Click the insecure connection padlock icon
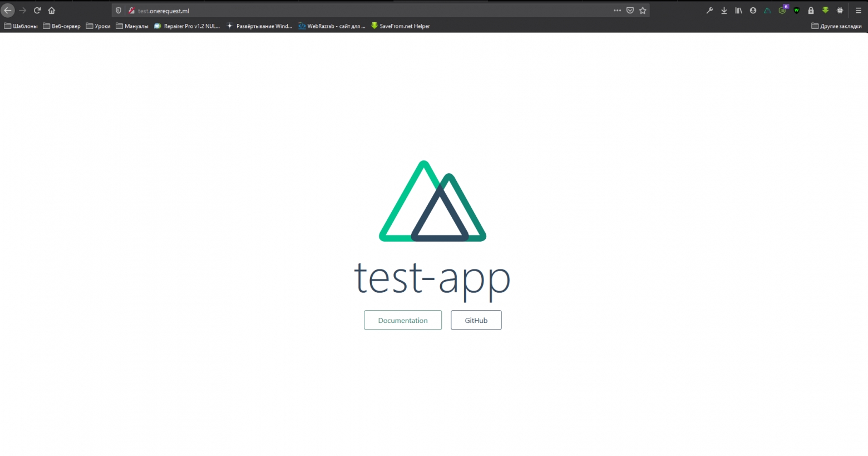The width and height of the screenshot is (868, 456). [131, 11]
